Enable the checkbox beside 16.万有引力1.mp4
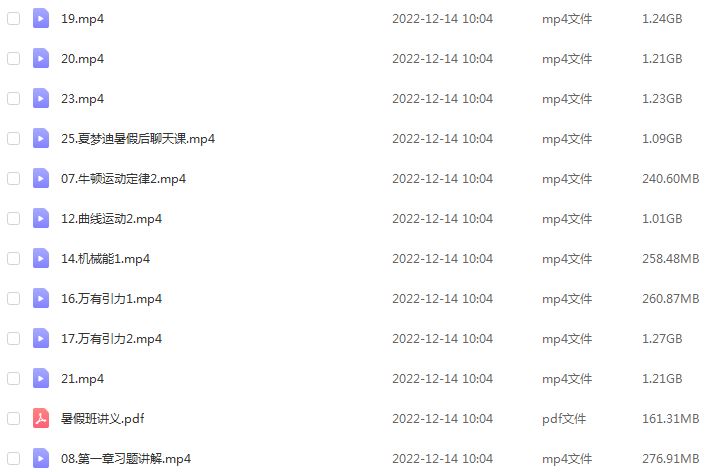Image resolution: width=715 pixels, height=472 pixels. point(14,299)
